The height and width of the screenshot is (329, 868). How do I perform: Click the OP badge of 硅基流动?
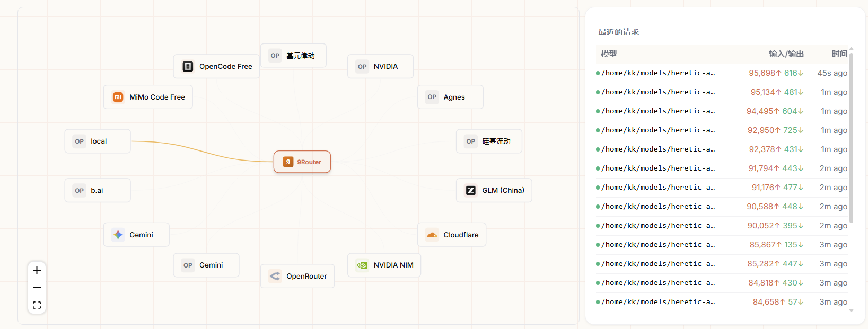pos(470,141)
